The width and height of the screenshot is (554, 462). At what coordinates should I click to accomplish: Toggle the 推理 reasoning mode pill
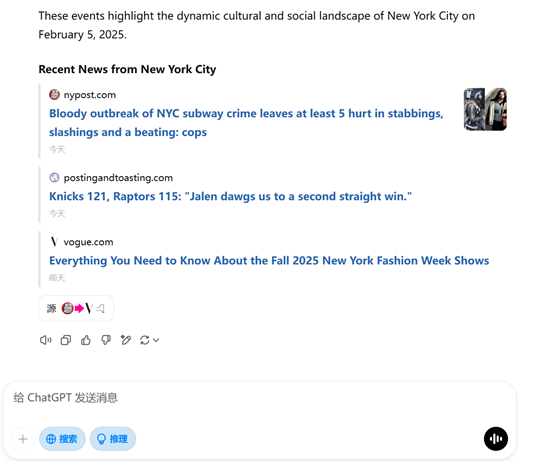click(113, 439)
